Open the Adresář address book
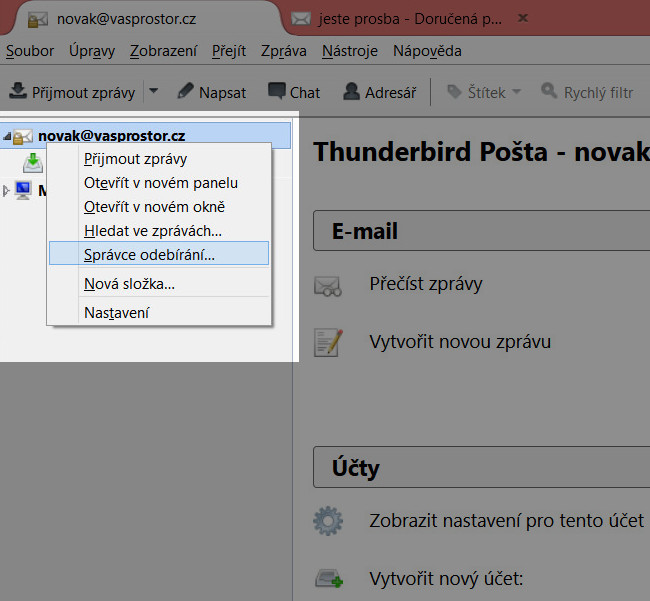650x601 pixels. coord(380,92)
